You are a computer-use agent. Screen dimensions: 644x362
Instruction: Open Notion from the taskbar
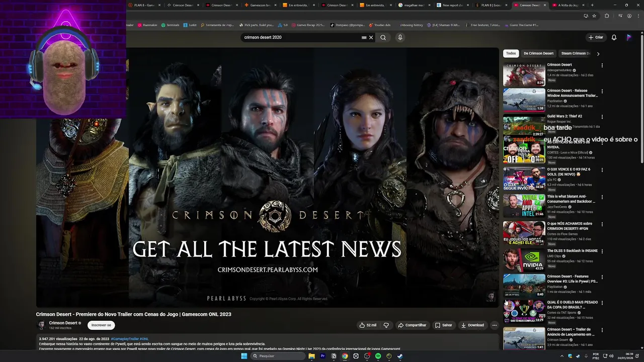click(334, 356)
